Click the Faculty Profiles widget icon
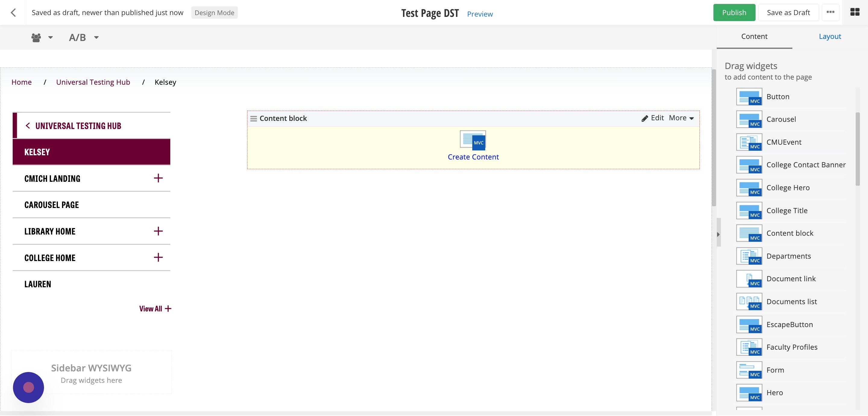This screenshot has height=416, width=868. (x=749, y=347)
